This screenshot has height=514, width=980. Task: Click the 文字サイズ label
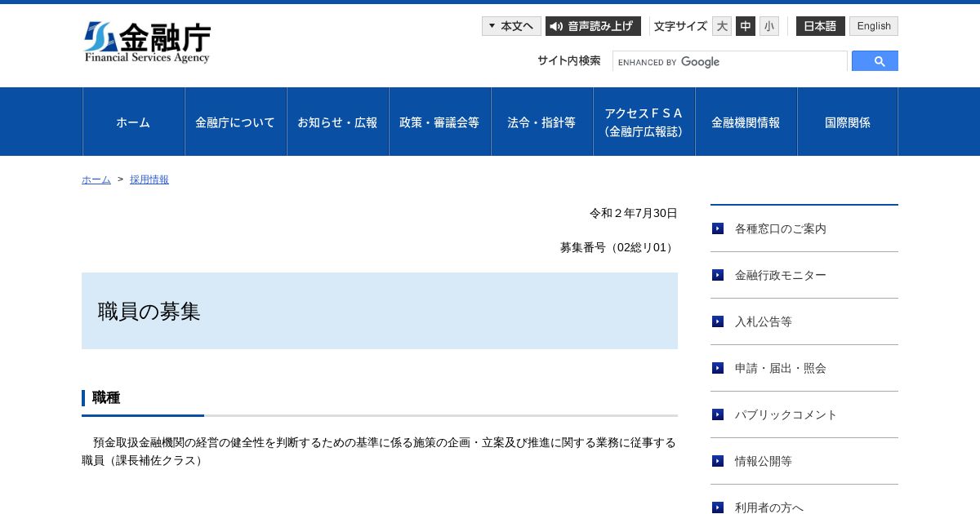(680, 26)
